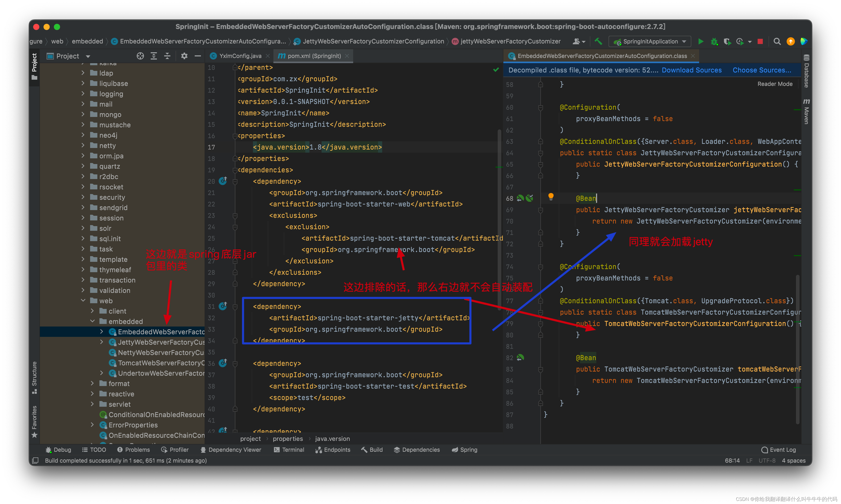Run SpringInitApplication with the green play icon
This screenshot has height=504, width=841.
[700, 41]
